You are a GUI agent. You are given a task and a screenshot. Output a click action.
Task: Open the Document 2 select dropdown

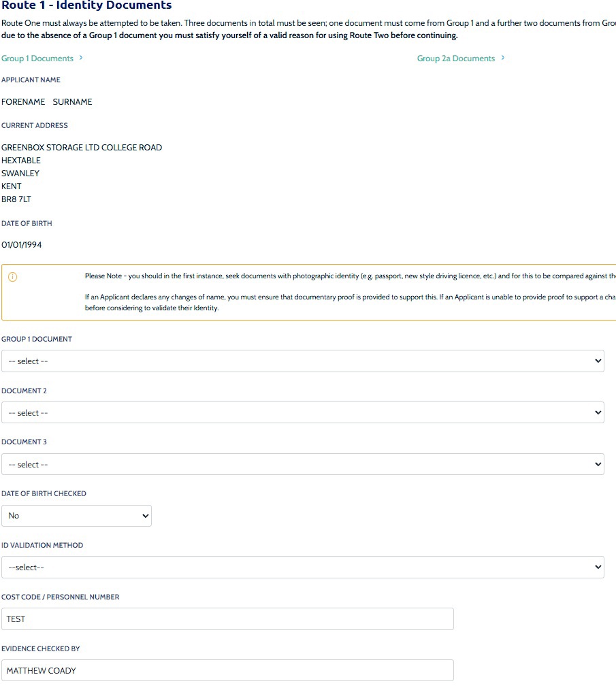click(x=302, y=413)
